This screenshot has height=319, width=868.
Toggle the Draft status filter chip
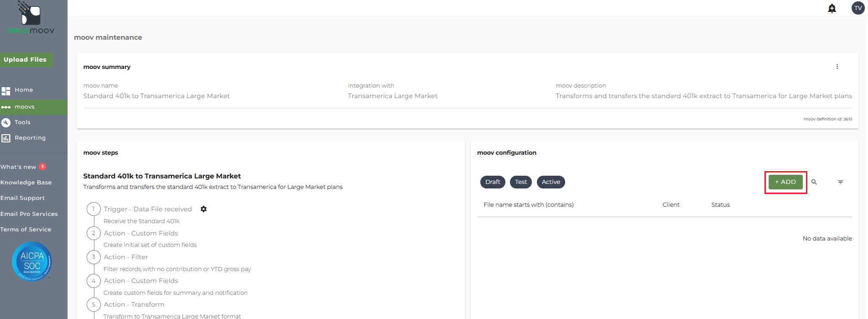coord(493,182)
